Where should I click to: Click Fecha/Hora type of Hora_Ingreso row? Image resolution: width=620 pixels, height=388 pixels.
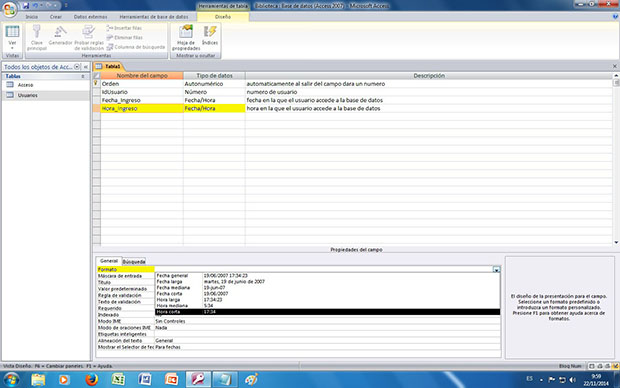click(x=214, y=108)
